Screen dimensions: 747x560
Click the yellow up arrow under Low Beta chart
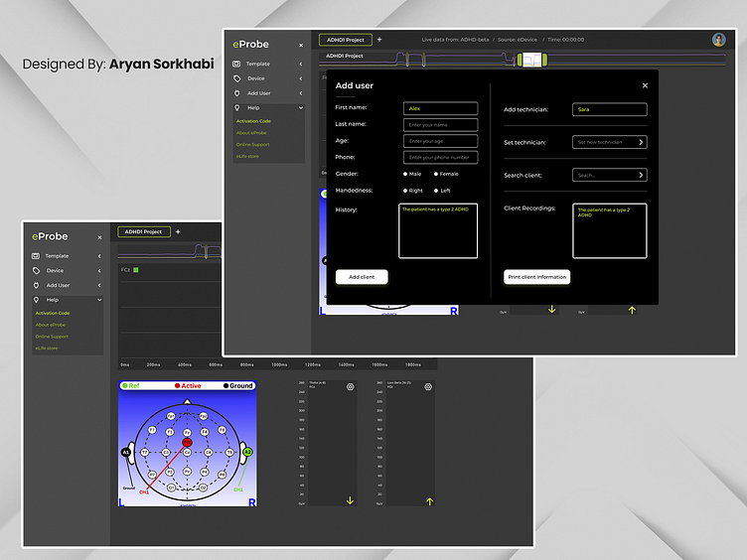pyautogui.click(x=429, y=500)
